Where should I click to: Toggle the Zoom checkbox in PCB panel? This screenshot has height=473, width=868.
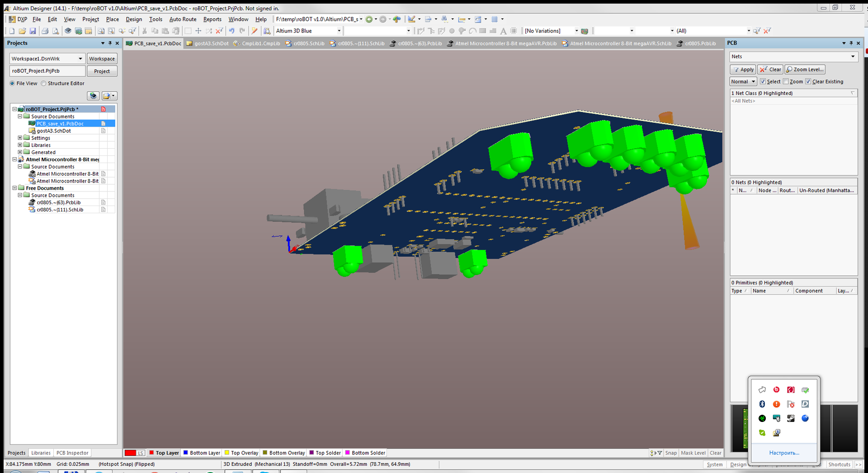(786, 81)
